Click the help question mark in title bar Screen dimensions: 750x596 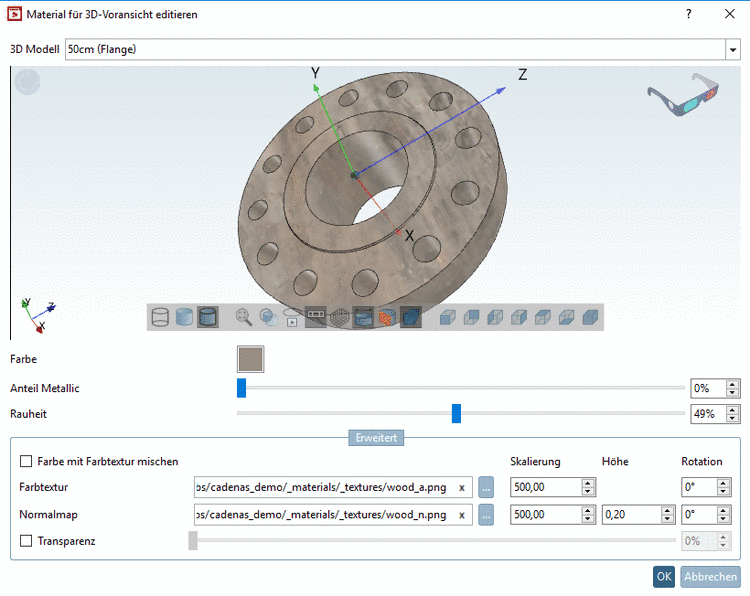coord(688,15)
